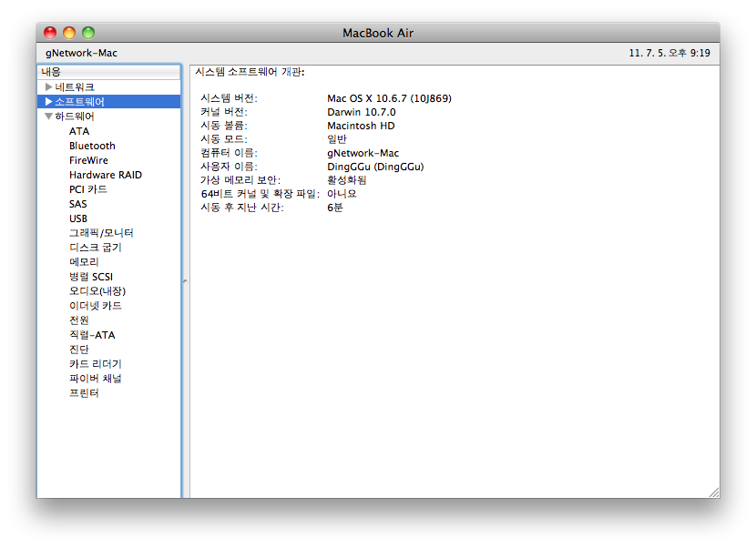Select 프린터 in the hardware list

coord(84,393)
